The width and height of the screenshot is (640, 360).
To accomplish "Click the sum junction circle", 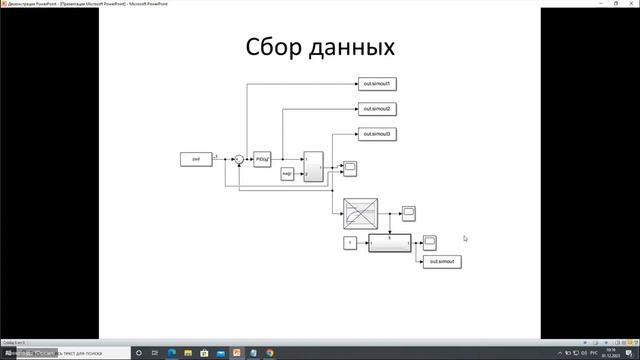I will coord(239,160).
